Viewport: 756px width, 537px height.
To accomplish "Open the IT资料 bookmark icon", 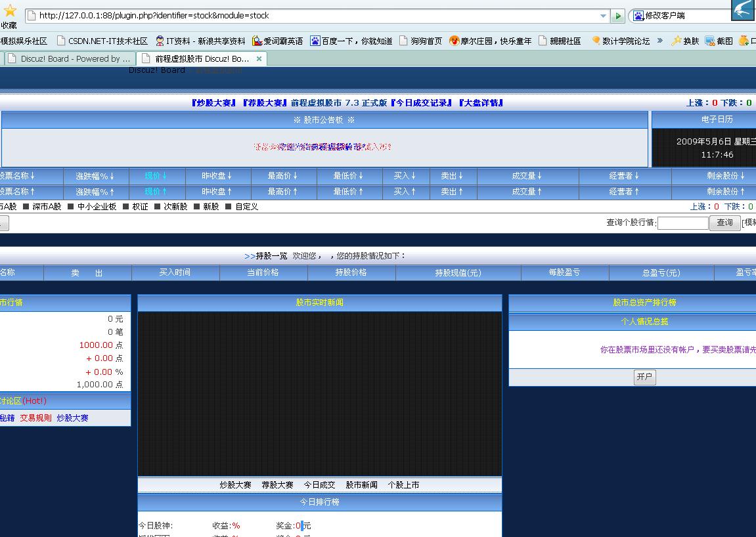I will point(160,41).
